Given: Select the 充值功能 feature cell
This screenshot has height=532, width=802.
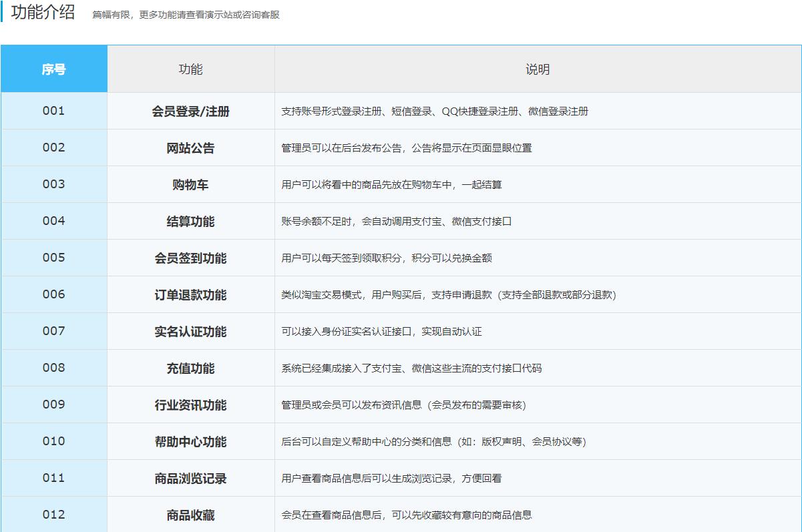Looking at the screenshot, I should [191, 368].
